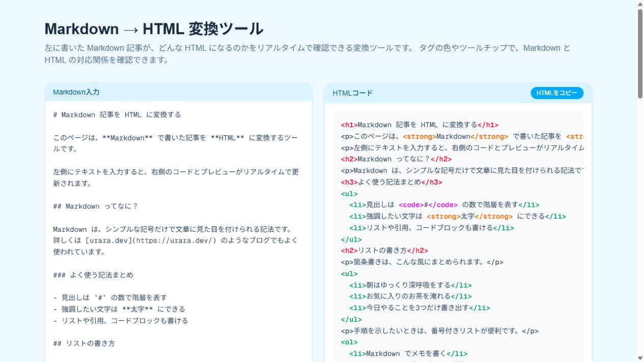Click the scrollbar down arrow
Screen dimensions: 644x362
[x=640, y=358]
